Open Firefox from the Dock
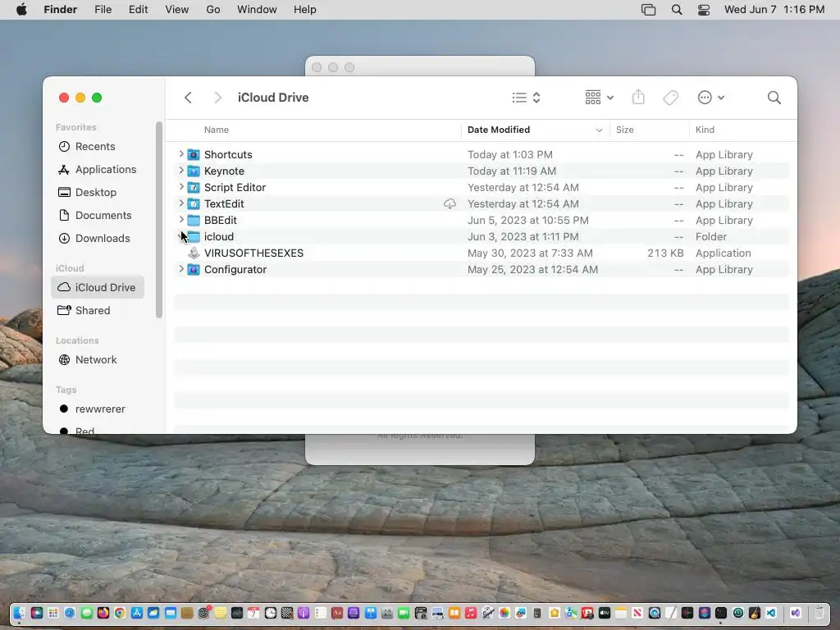Image resolution: width=840 pixels, height=630 pixels. 103,613
